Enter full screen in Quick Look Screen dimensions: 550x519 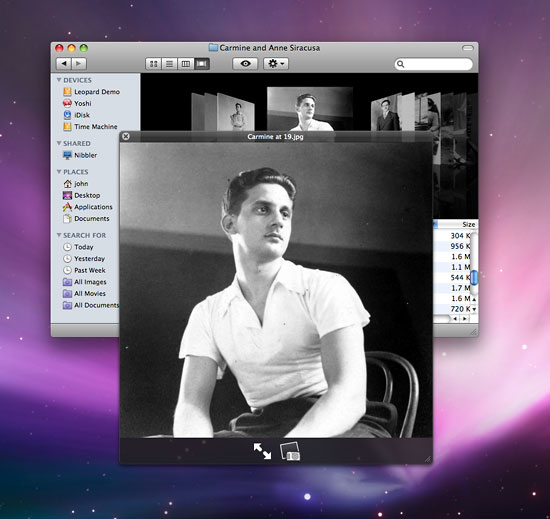pyautogui.click(x=262, y=451)
